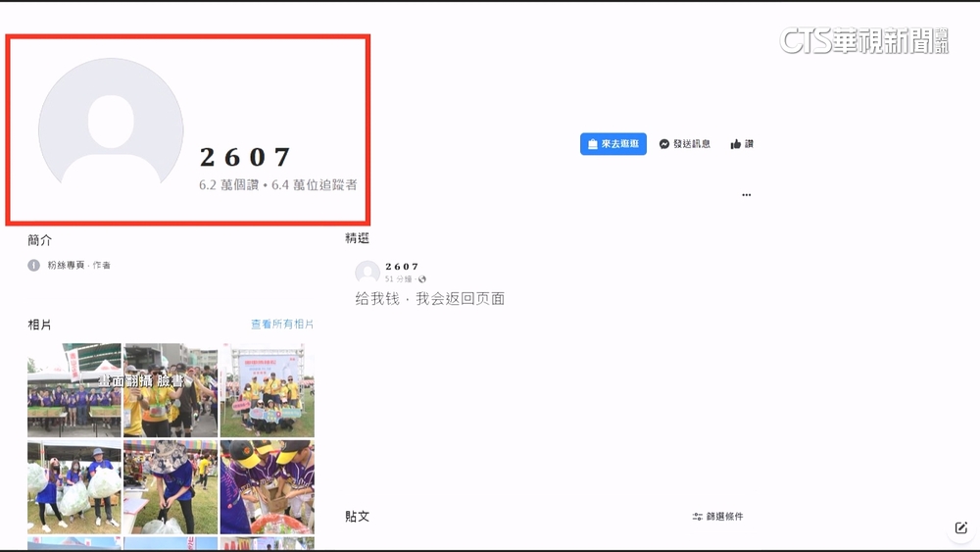Viewport: 980px width, 552px height.
Task: Click the globe public-privacy icon on post
Action: point(421,278)
